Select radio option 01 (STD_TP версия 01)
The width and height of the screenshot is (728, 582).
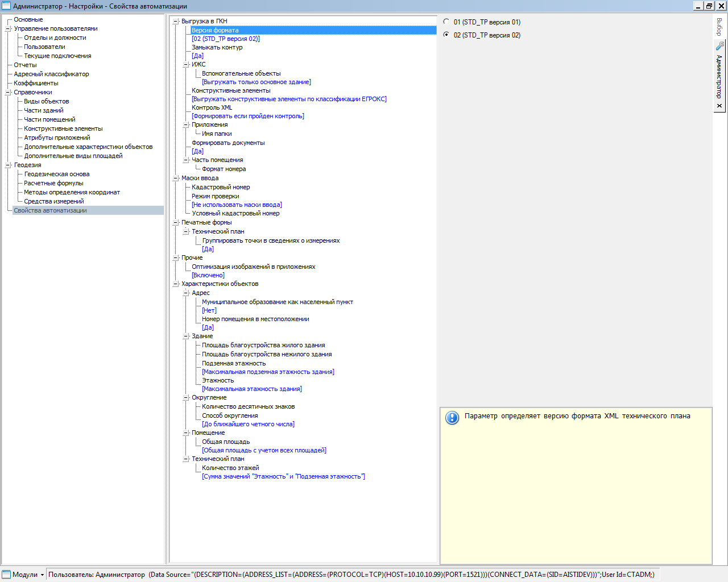[x=446, y=22]
